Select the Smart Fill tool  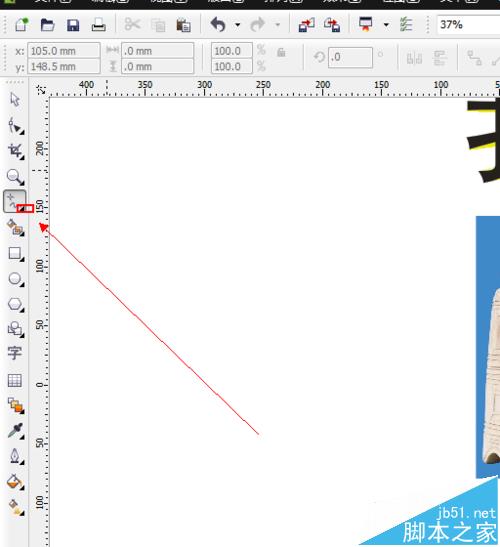tap(15, 227)
